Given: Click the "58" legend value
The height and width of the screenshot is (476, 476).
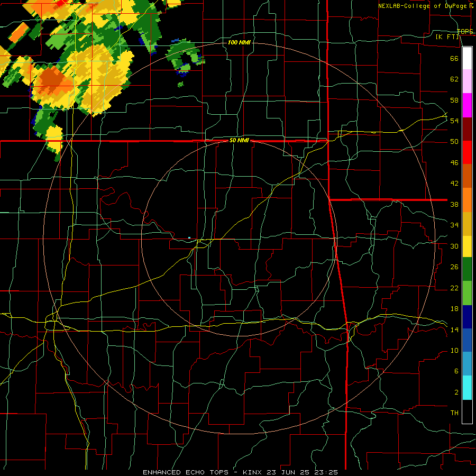Looking at the screenshot, I should click(x=454, y=100).
